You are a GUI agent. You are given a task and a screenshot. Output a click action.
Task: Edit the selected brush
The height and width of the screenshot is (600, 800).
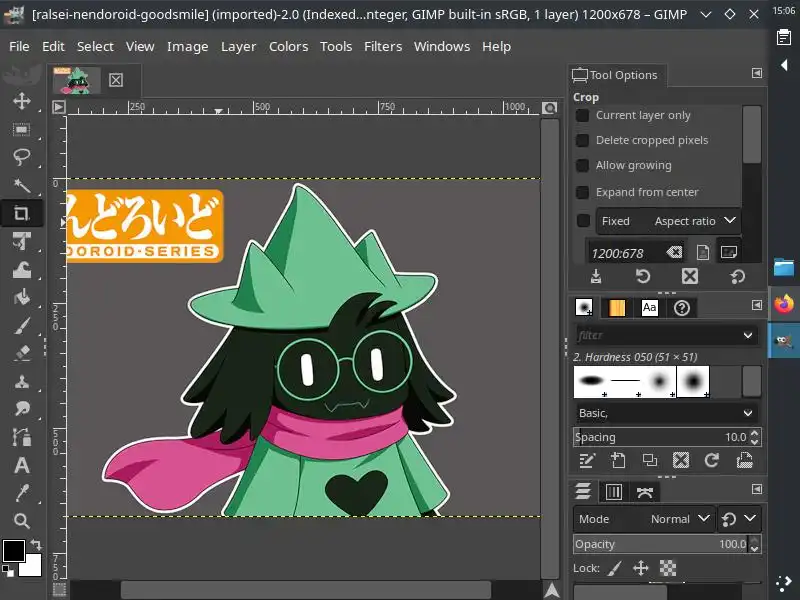[587, 461]
